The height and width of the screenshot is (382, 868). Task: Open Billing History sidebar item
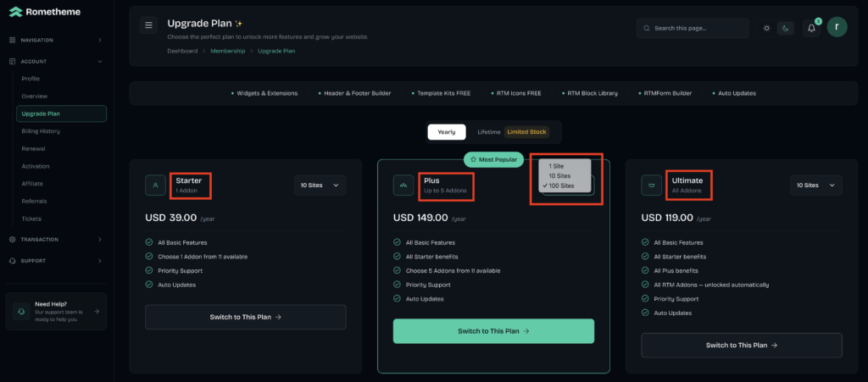[41, 131]
